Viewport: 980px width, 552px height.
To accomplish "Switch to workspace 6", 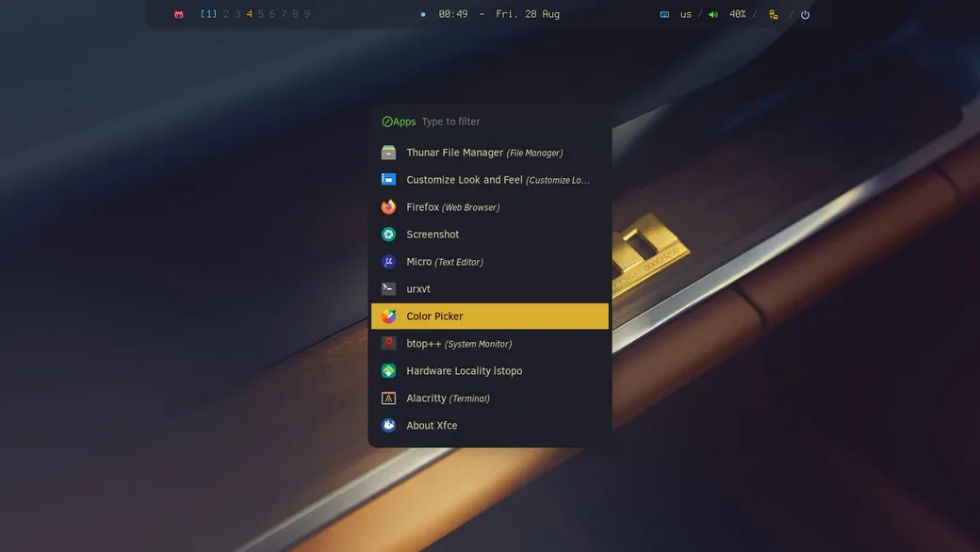I will click(x=272, y=14).
